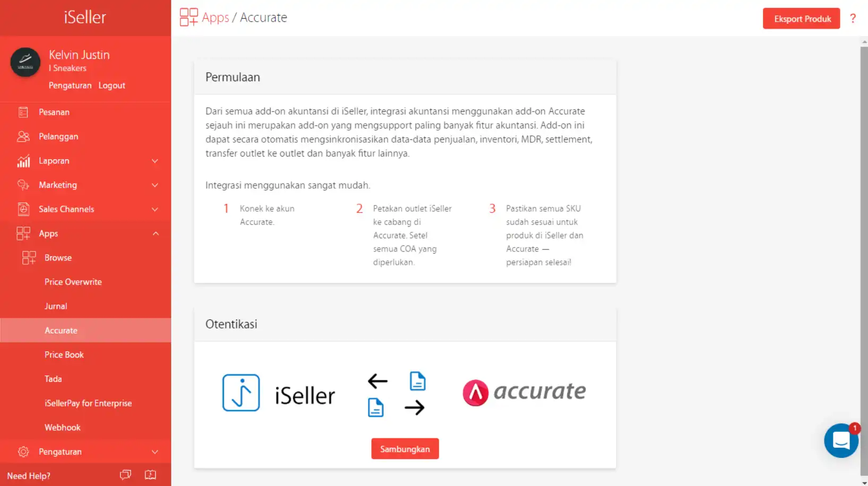The image size is (868, 486).
Task: Collapse the Apps section chevron
Action: (155, 233)
